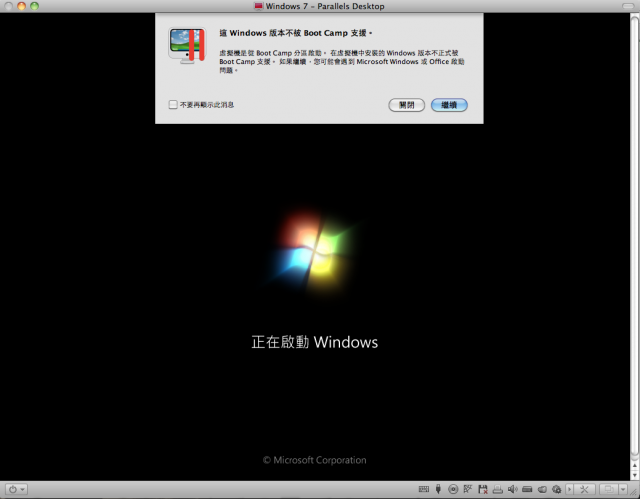
Task: Open virtual machine configuration tools icon
Action: [584, 489]
